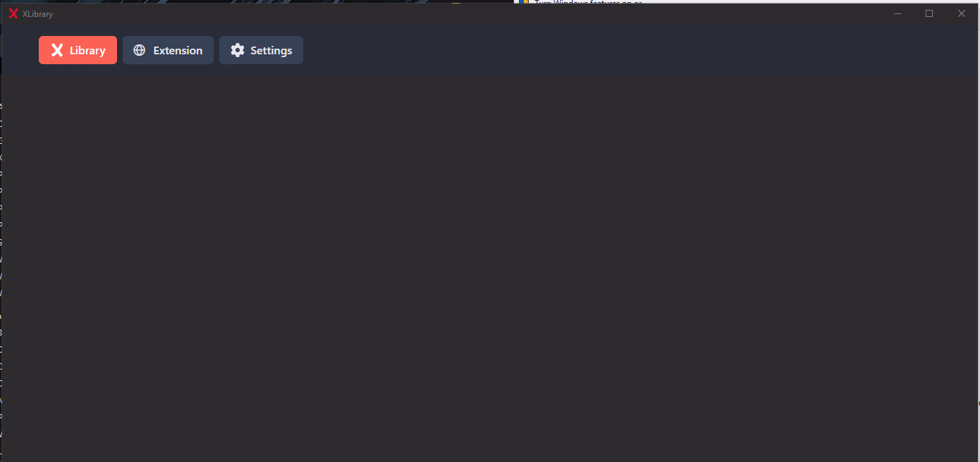This screenshot has height=462, width=980.
Task: Click empty navigation bar space right of Settings
Action: coord(635,50)
